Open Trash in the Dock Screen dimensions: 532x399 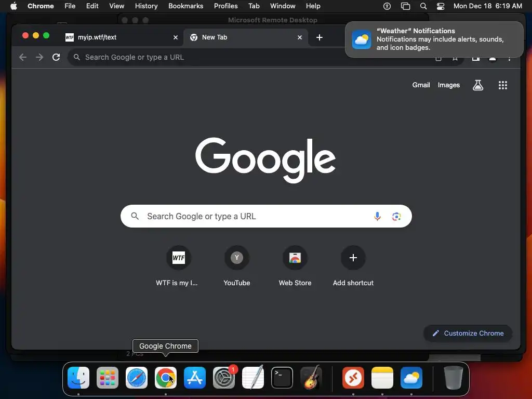click(453, 378)
